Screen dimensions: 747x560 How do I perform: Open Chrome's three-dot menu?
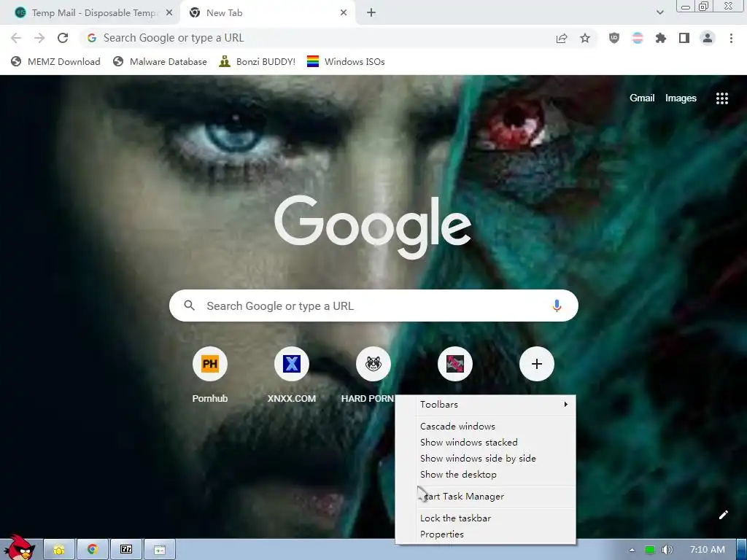[x=731, y=38]
